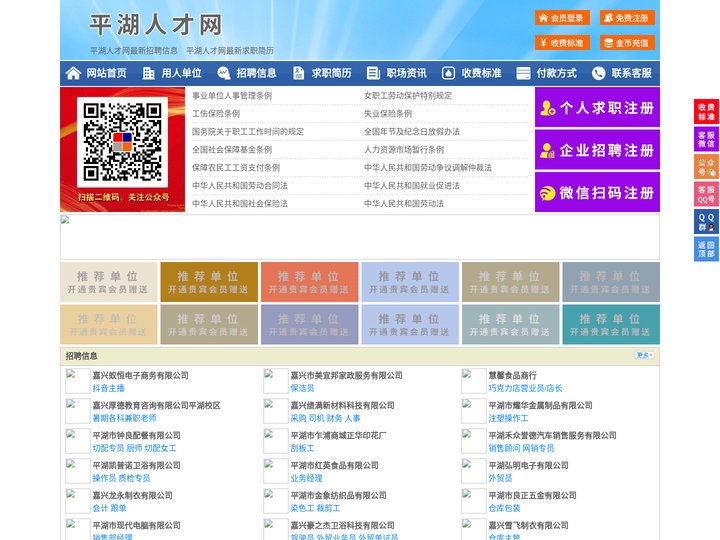Click the 会员登录 button

[562, 18]
